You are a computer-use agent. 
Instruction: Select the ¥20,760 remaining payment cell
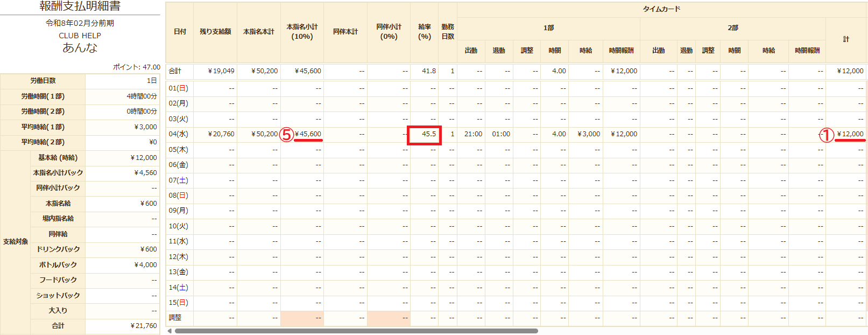[x=221, y=134]
